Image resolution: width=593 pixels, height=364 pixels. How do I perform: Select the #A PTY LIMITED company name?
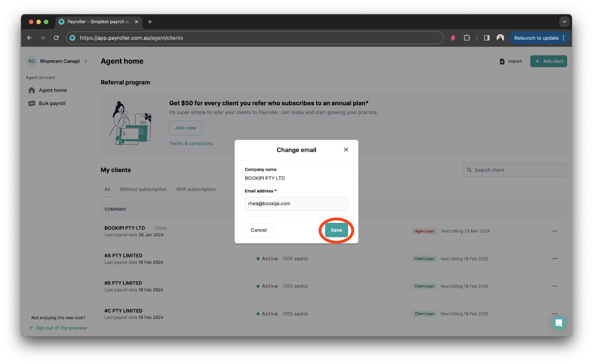(123, 256)
